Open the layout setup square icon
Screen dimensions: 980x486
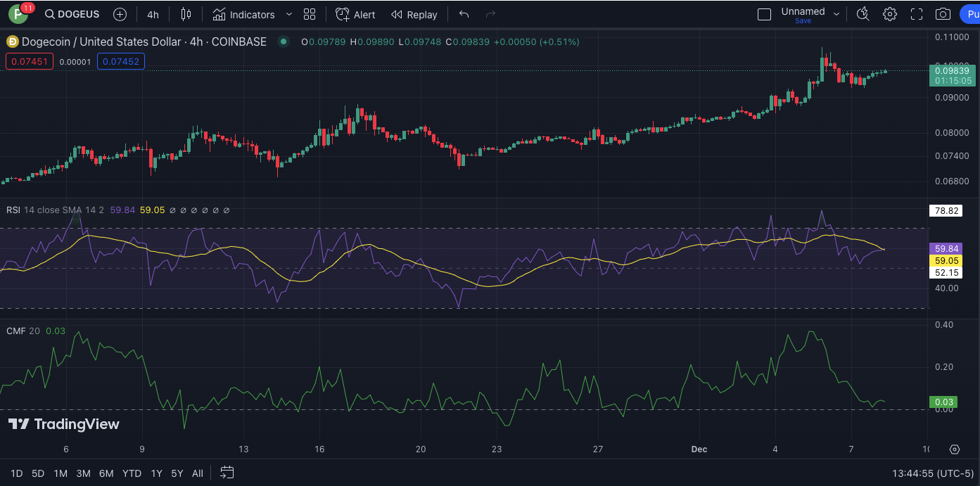click(x=764, y=14)
